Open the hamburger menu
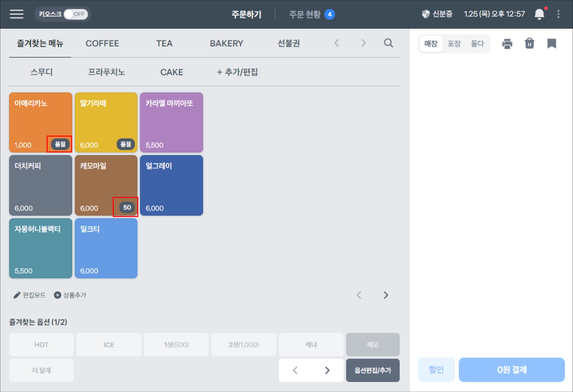Viewport: 573px width, 392px height. pyautogui.click(x=17, y=14)
